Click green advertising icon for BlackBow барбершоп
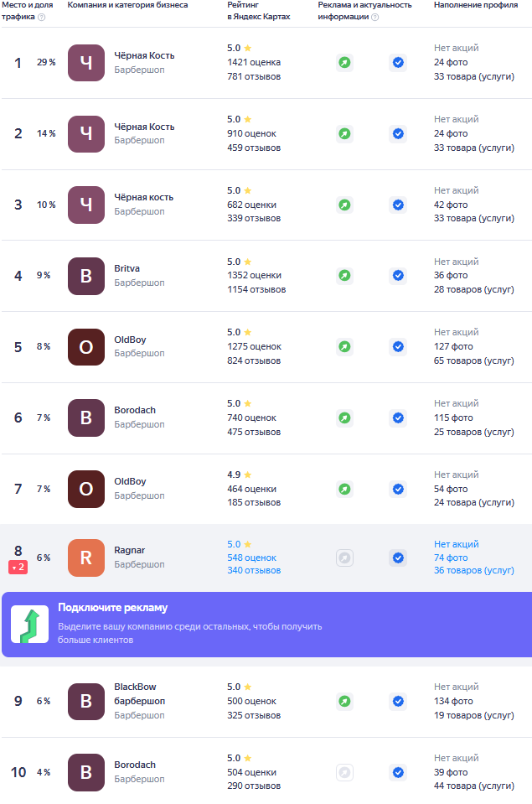The image size is (532, 804). tap(344, 701)
